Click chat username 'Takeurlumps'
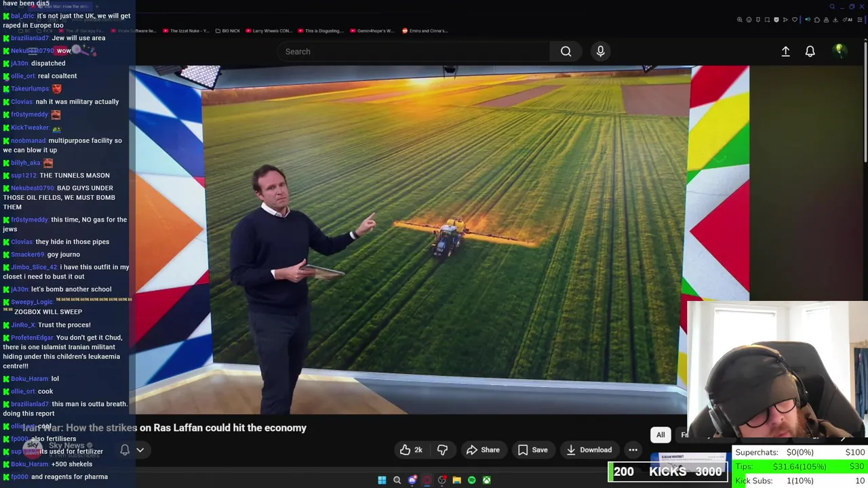The height and width of the screenshot is (488, 868). [30, 89]
